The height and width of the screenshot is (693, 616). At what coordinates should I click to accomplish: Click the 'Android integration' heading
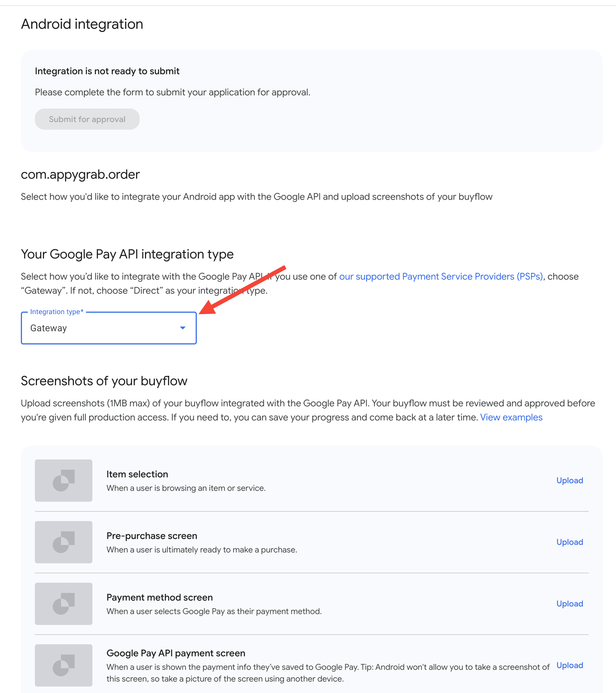click(x=82, y=24)
